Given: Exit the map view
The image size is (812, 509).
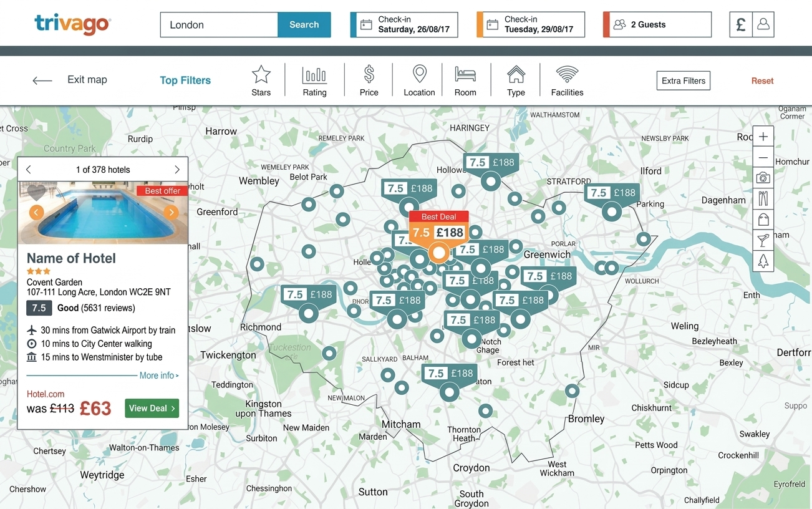Looking at the screenshot, I should pyautogui.click(x=70, y=80).
